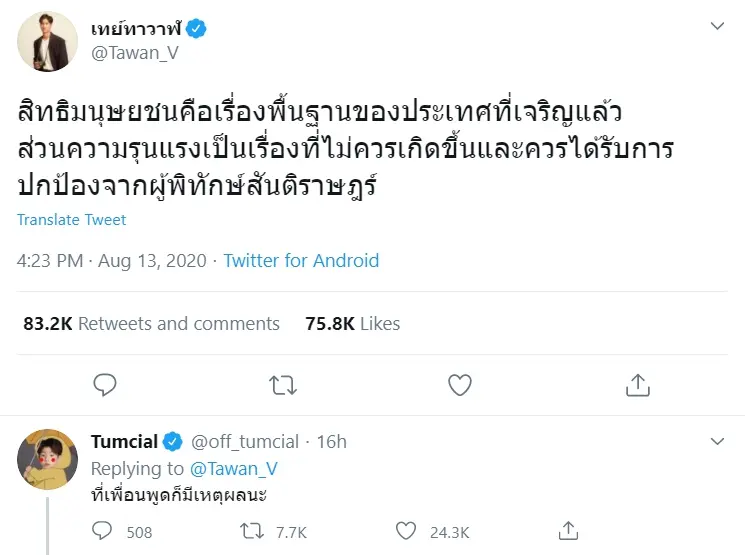The image size is (745, 555).
Task: Reply to Tumcial's comment showing 508
Action: click(x=104, y=531)
